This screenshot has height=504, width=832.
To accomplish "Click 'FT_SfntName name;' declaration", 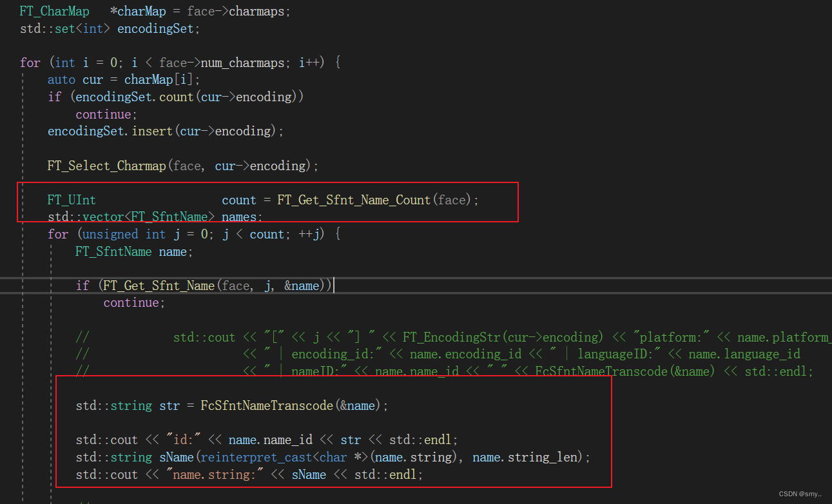I will tap(134, 251).
